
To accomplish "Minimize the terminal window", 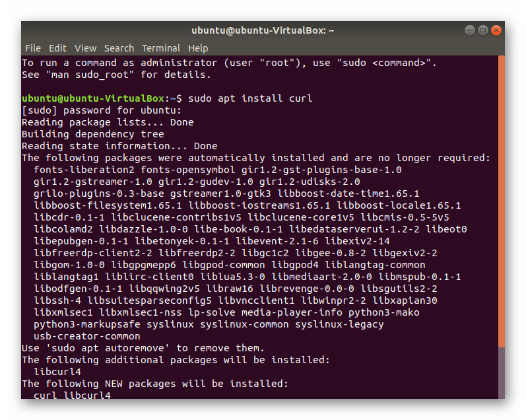I will pyautogui.click(x=470, y=30).
